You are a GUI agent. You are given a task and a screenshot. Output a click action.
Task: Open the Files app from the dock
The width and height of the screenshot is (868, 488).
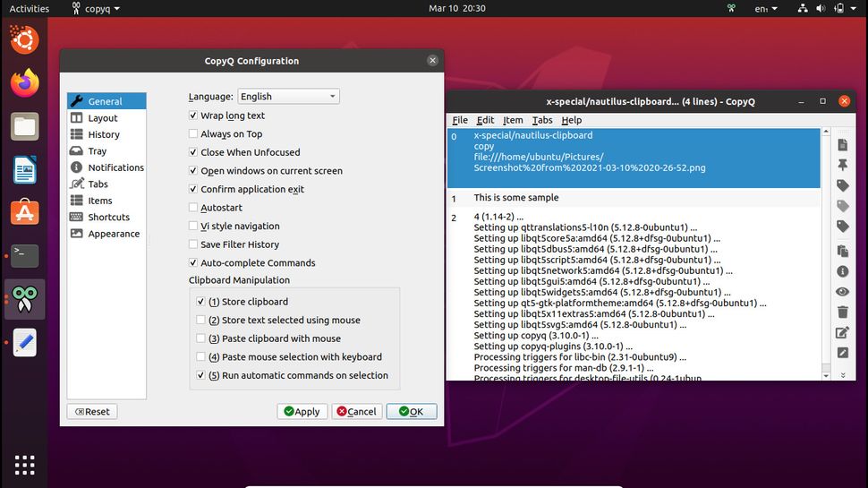click(25, 126)
